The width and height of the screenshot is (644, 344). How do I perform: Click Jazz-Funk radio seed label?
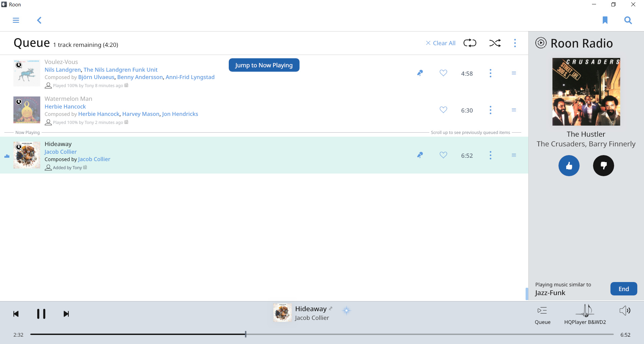pyautogui.click(x=550, y=293)
